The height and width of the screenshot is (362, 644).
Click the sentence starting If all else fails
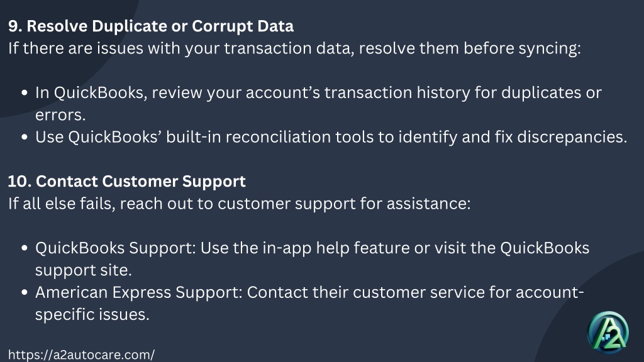point(240,204)
